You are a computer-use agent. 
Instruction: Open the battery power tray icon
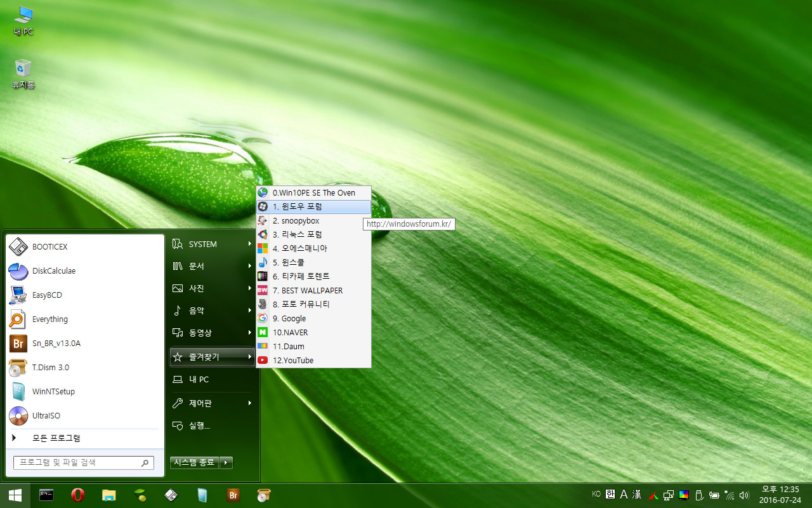714,495
